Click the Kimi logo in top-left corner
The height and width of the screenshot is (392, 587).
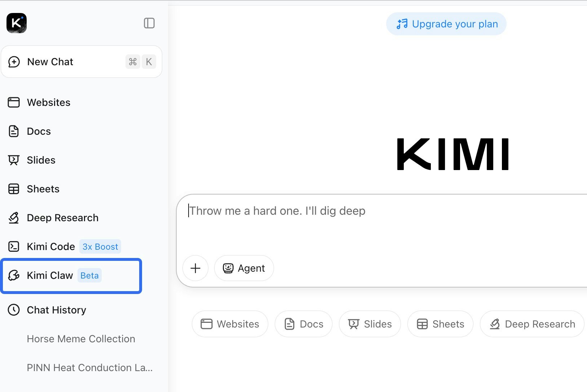click(16, 23)
